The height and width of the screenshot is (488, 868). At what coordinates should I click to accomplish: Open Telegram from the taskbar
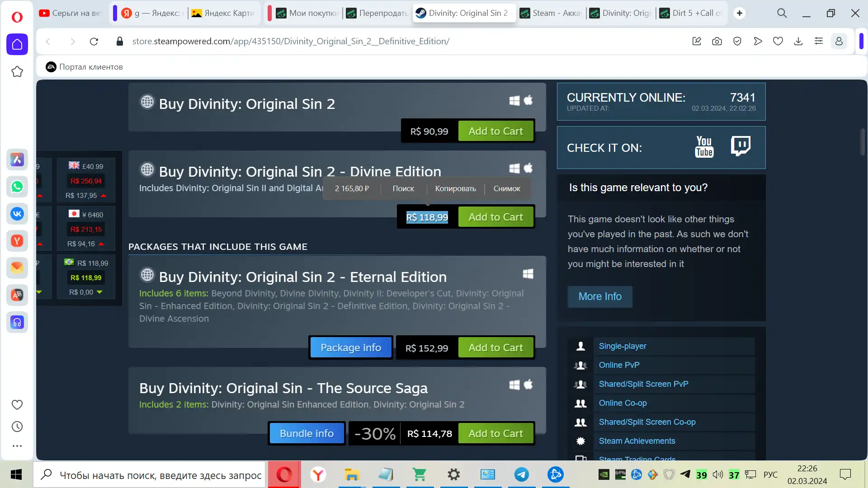coord(521,475)
